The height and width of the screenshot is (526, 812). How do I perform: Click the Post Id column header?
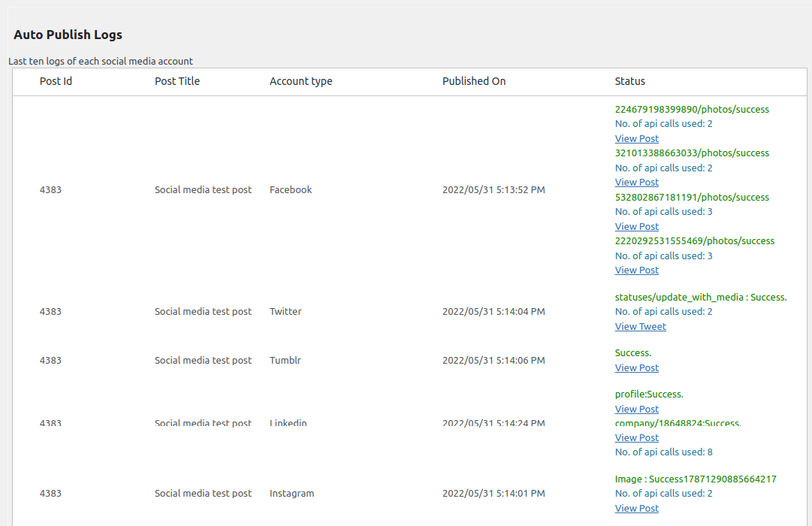(x=56, y=81)
